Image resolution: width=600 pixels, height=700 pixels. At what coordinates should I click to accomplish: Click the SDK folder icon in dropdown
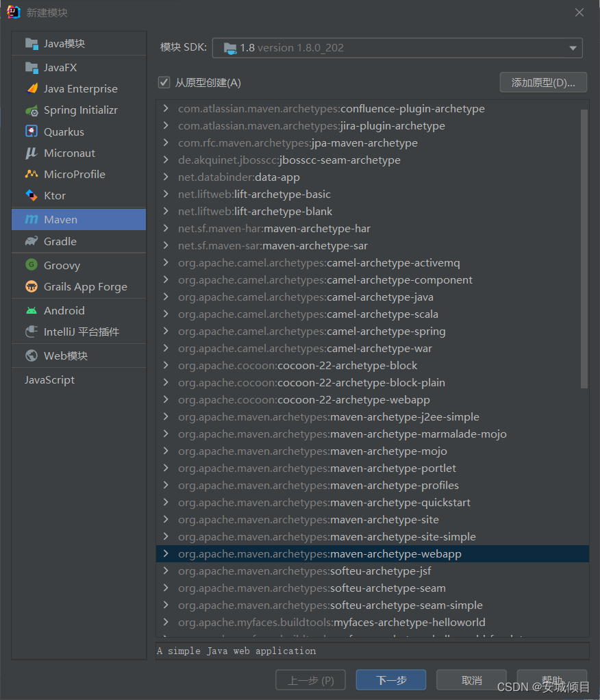(x=230, y=48)
